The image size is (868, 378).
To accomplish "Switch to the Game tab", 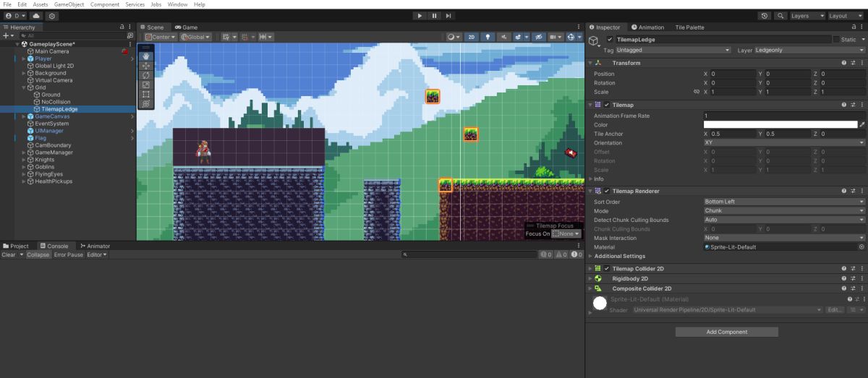I will click(186, 27).
